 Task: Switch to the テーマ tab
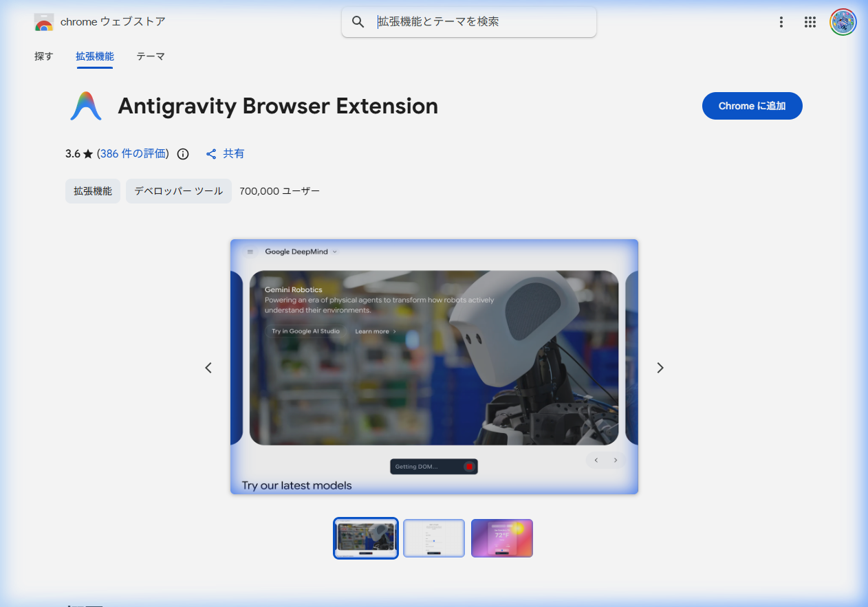[150, 56]
